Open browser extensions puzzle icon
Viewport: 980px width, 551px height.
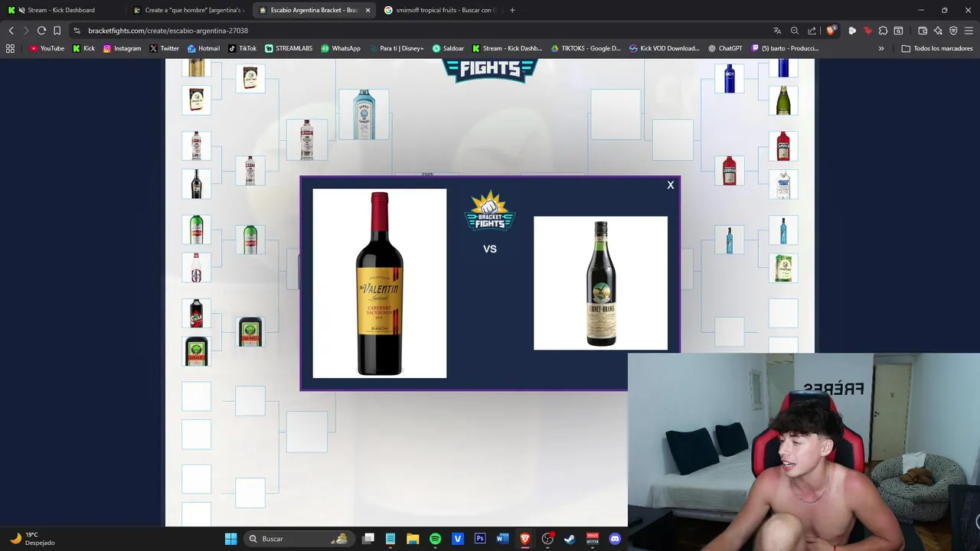pos(884,31)
